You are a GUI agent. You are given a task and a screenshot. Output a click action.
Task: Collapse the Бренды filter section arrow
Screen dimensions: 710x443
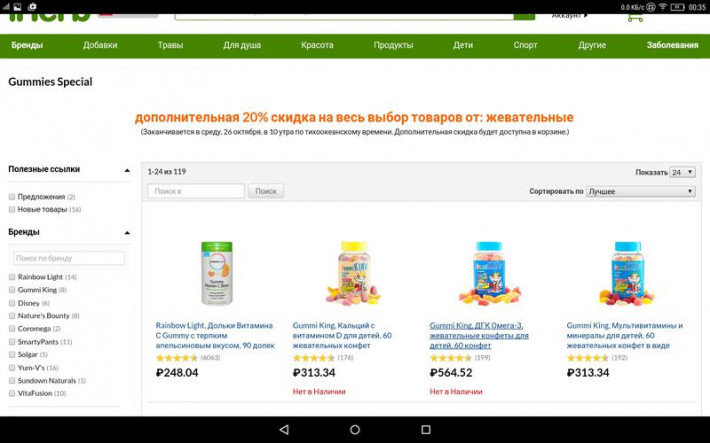(127, 232)
